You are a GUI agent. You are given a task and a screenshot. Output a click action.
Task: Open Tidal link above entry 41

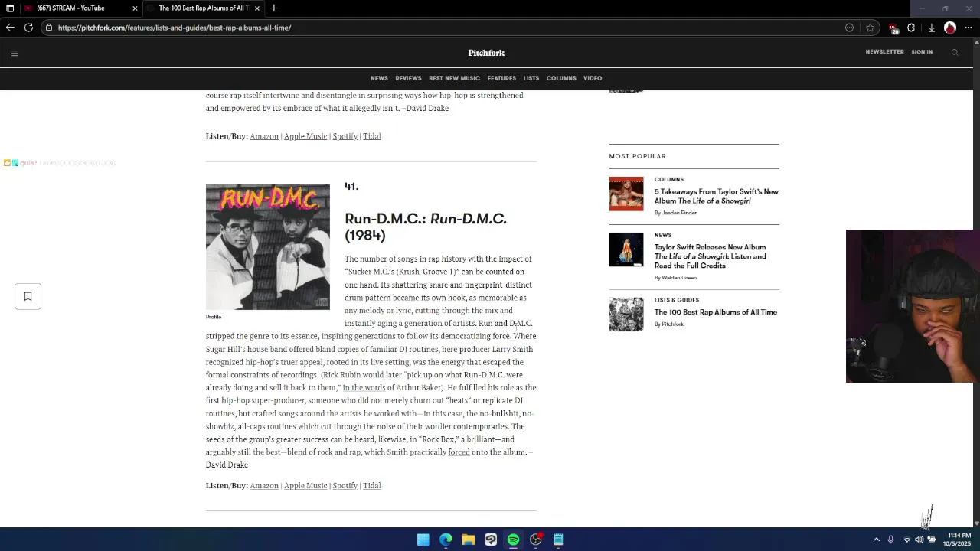coord(371,136)
